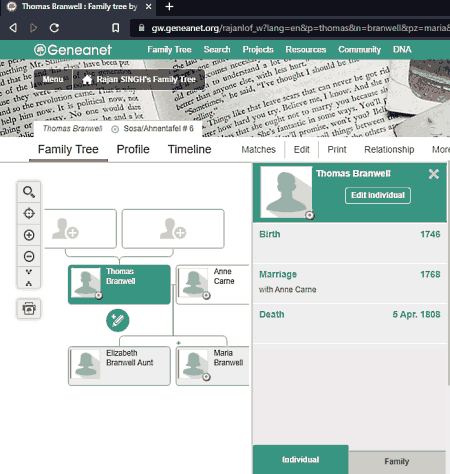Open Rajan SINGH's Family Tree link
This screenshot has width=450, height=474.
(x=139, y=79)
